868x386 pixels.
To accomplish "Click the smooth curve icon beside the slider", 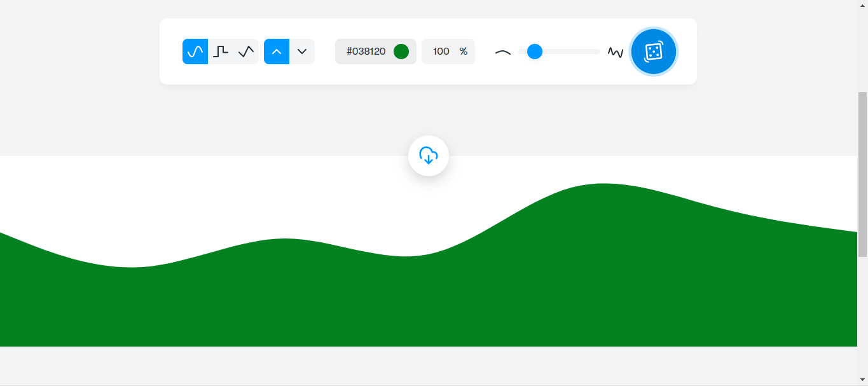I will tap(503, 52).
